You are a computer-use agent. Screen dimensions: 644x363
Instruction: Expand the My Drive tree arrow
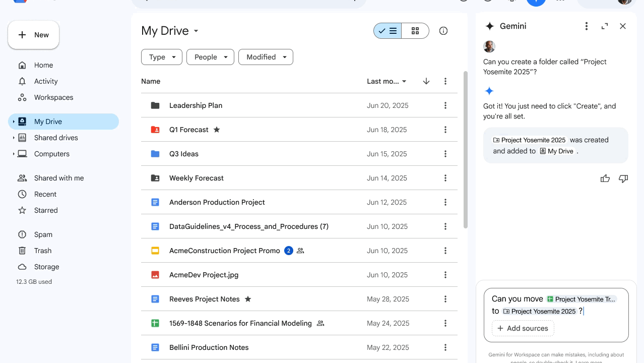[14, 122]
